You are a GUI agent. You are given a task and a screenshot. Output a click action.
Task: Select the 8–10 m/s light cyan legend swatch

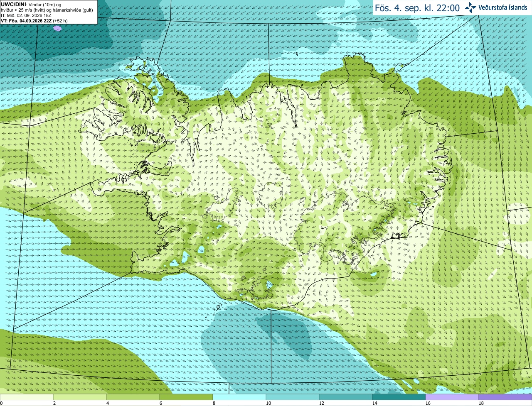pos(239,397)
